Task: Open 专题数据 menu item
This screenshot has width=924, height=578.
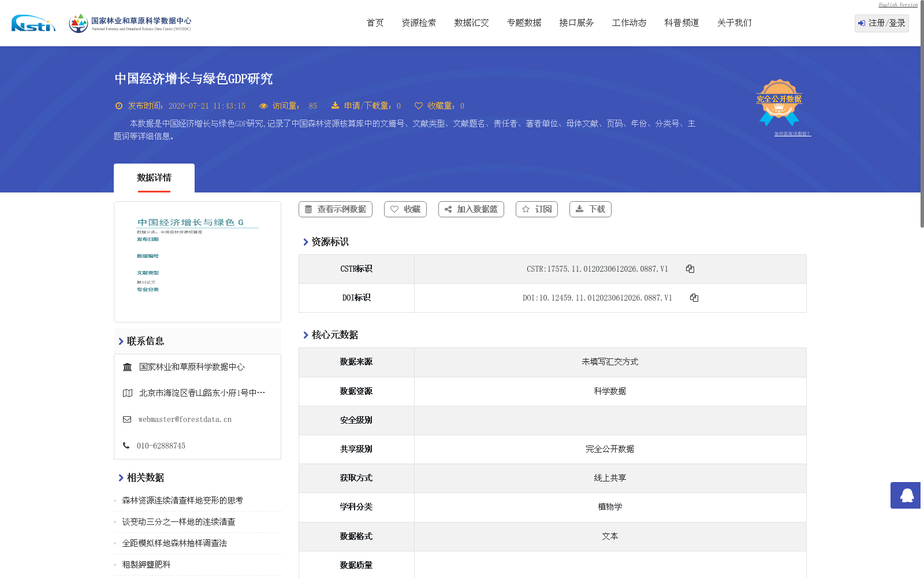Action: pyautogui.click(x=524, y=23)
